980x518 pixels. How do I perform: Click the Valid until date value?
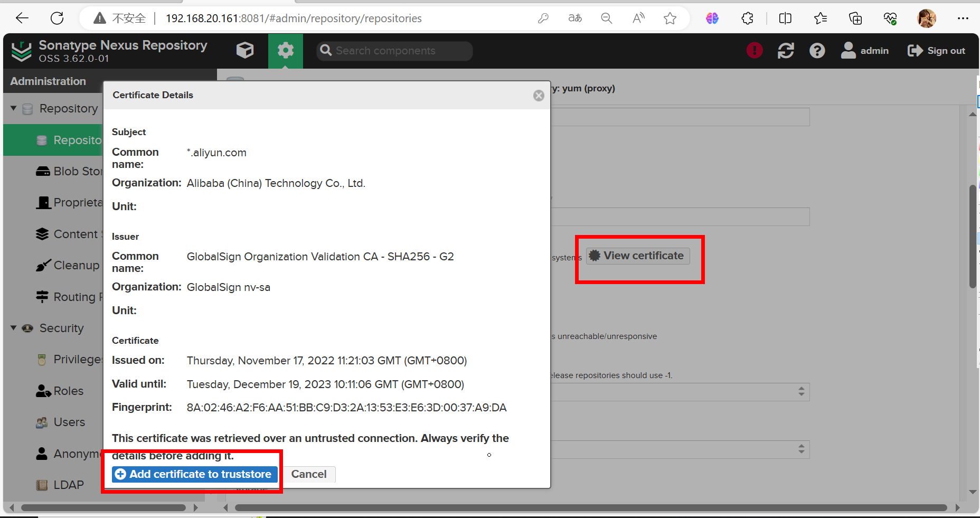coord(325,384)
